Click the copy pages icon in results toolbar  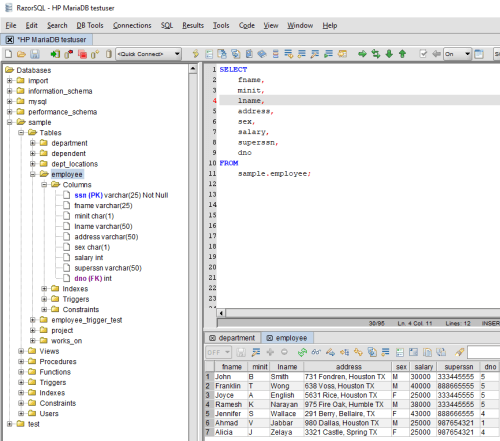pos(427,352)
